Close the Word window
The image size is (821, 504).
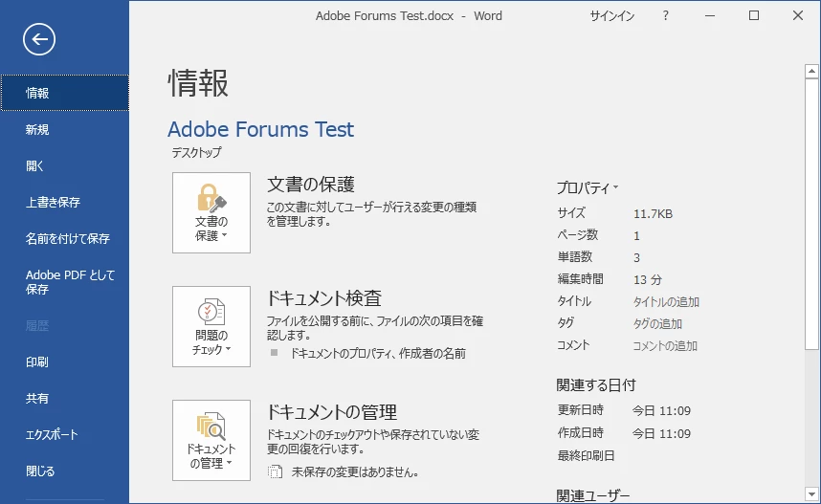[798, 15]
